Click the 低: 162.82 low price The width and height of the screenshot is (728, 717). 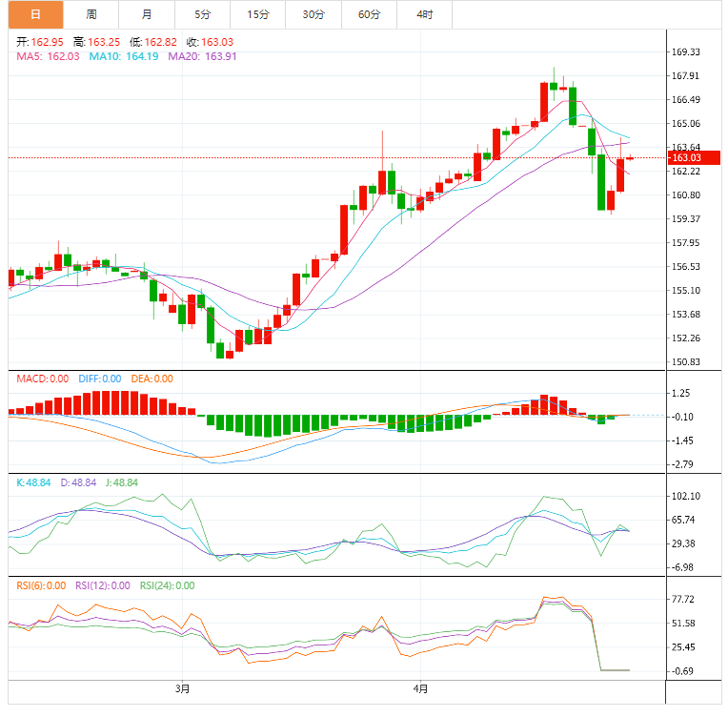pos(153,42)
